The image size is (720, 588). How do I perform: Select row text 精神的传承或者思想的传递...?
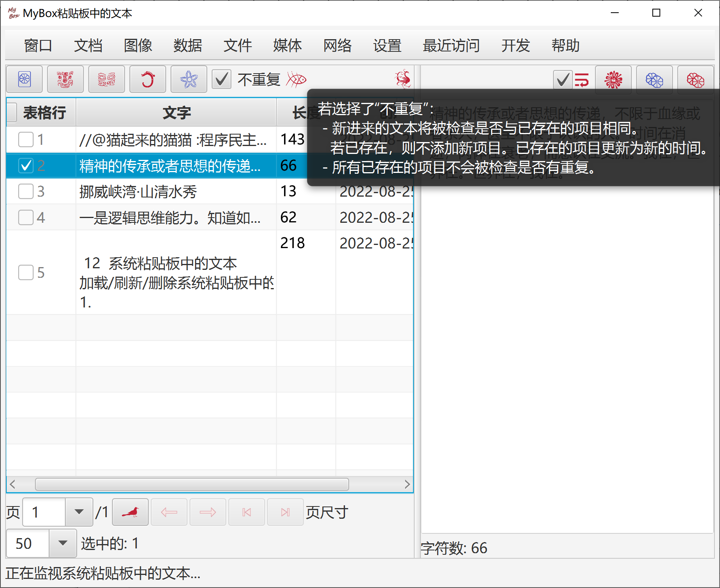[170, 166]
